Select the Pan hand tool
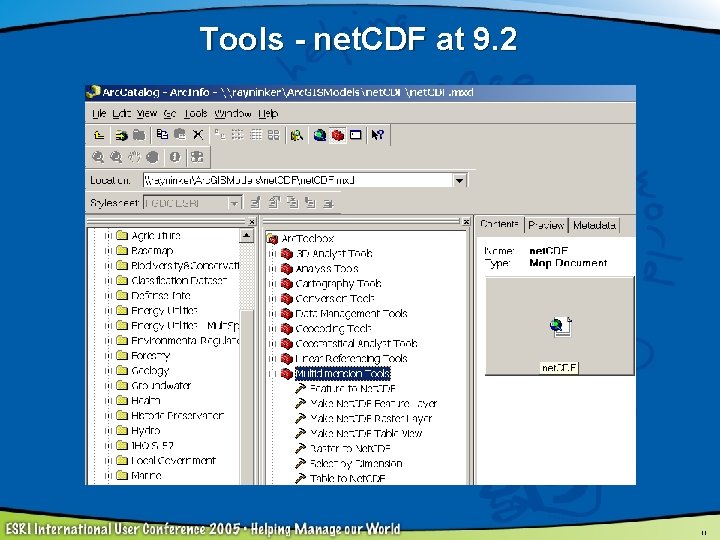 (x=134, y=157)
